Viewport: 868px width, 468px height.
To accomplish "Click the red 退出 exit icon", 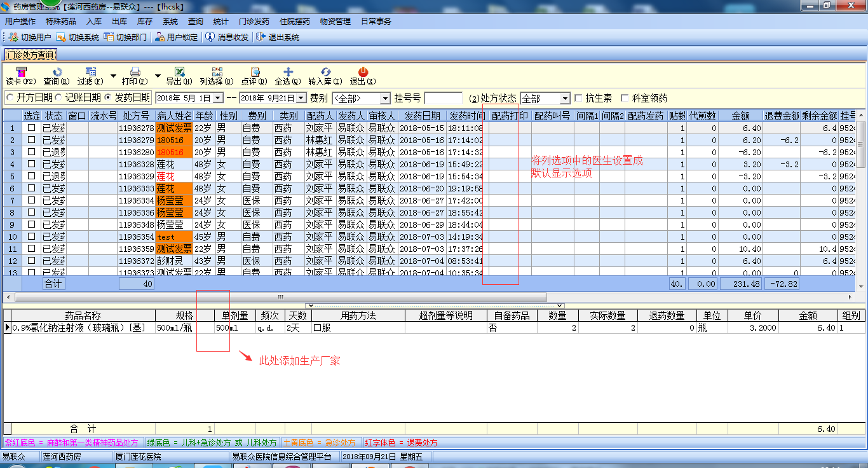I will (363, 72).
